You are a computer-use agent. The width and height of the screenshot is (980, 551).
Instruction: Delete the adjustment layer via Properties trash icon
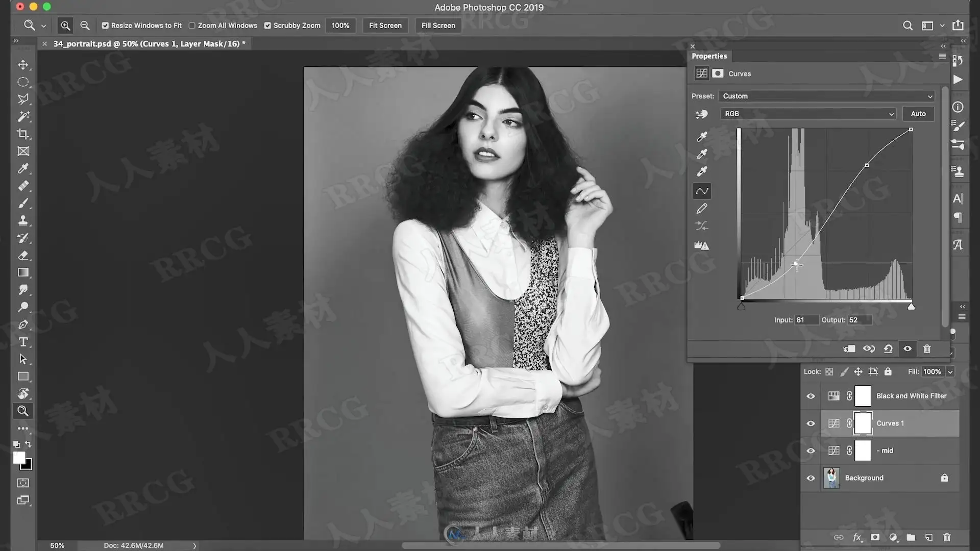point(927,349)
